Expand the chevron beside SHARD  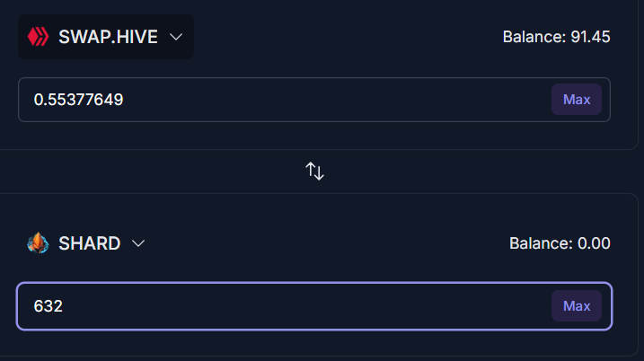pos(138,243)
